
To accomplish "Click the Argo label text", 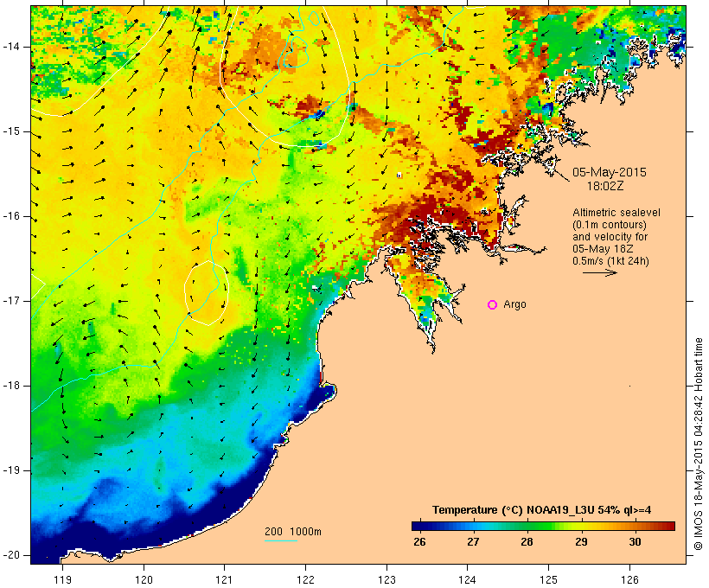I will click(x=515, y=304).
